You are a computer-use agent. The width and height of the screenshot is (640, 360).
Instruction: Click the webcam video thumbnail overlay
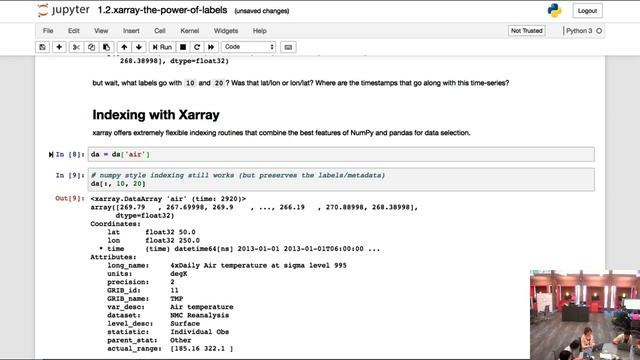585,315
